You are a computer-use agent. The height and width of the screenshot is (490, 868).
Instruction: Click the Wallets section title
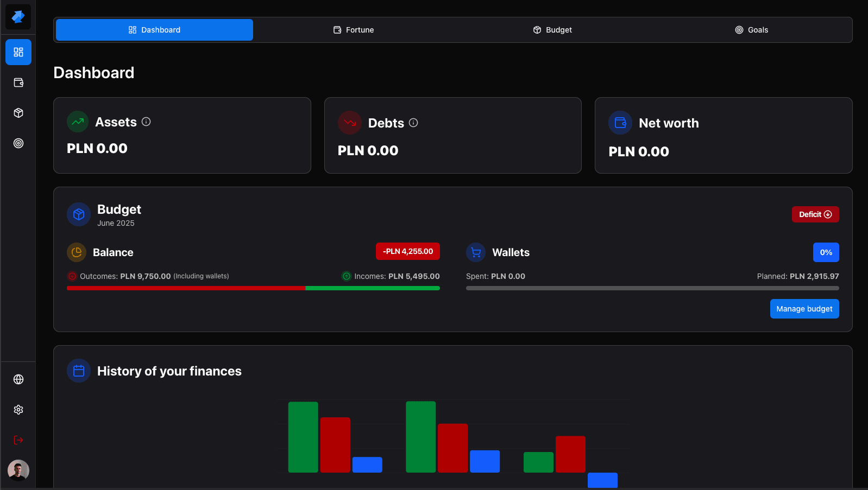tap(511, 252)
